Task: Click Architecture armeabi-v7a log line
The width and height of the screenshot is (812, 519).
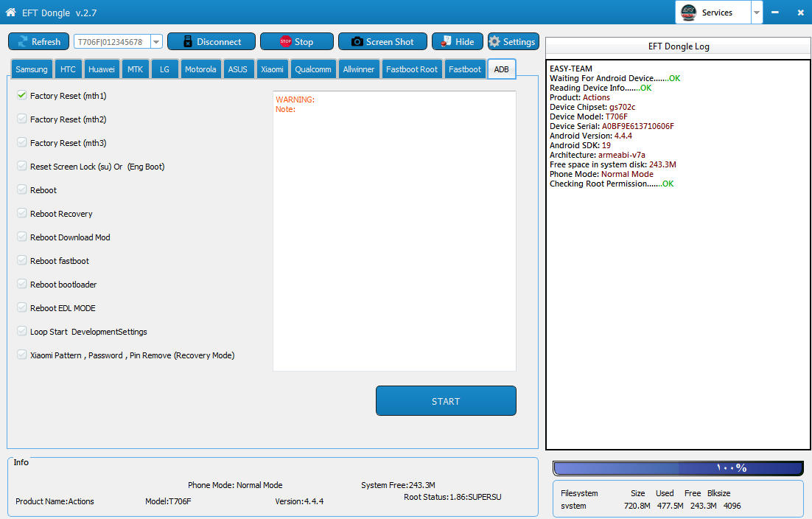Action: [597, 155]
